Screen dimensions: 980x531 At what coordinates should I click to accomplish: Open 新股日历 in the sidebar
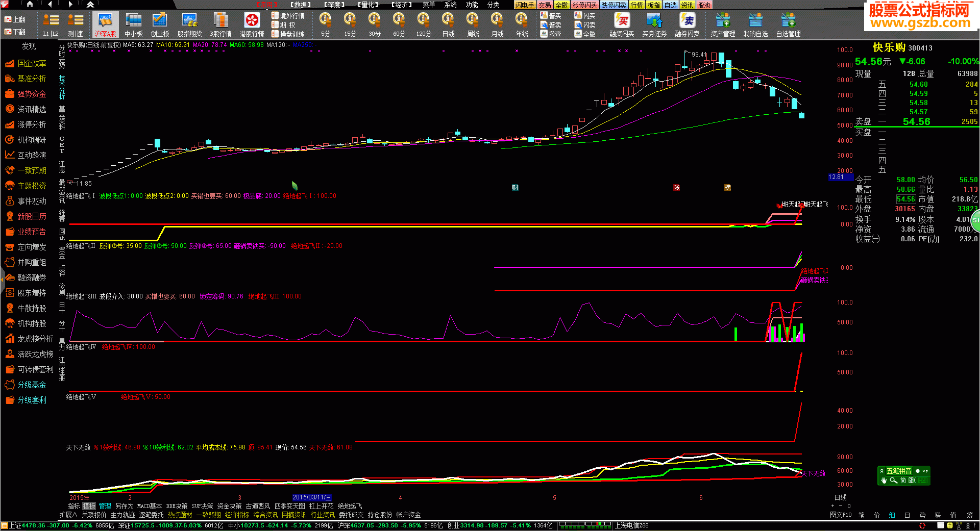[26, 216]
